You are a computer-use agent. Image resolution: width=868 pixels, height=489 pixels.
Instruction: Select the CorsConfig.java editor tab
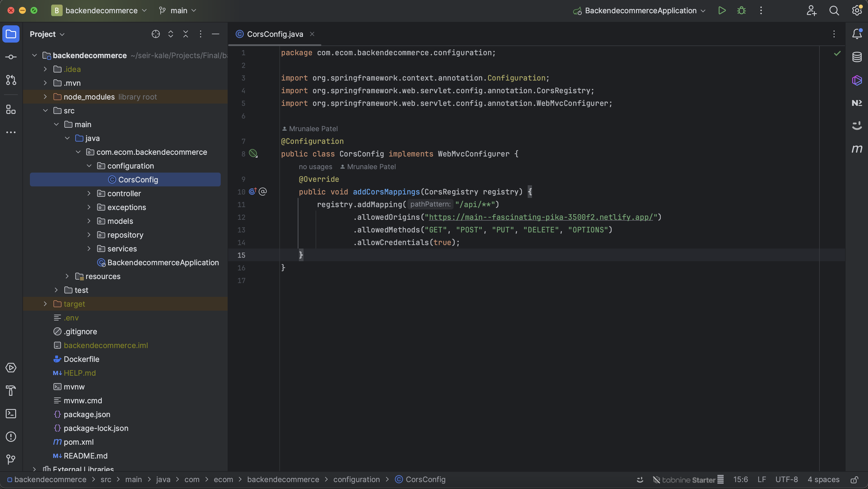pos(274,34)
